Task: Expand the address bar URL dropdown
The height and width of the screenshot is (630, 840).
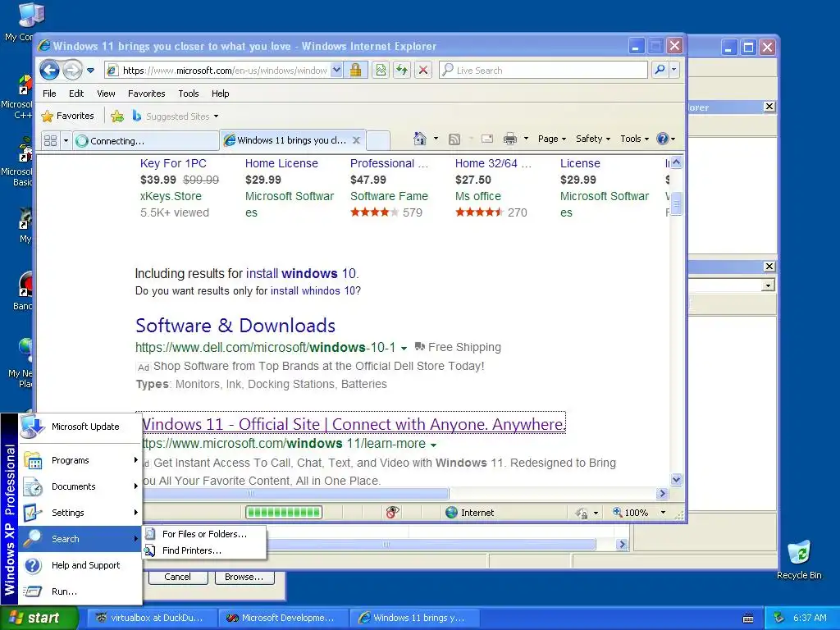Action: point(336,71)
